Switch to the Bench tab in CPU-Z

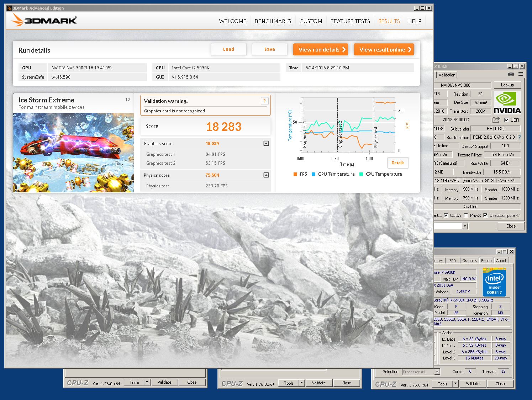[x=486, y=261]
